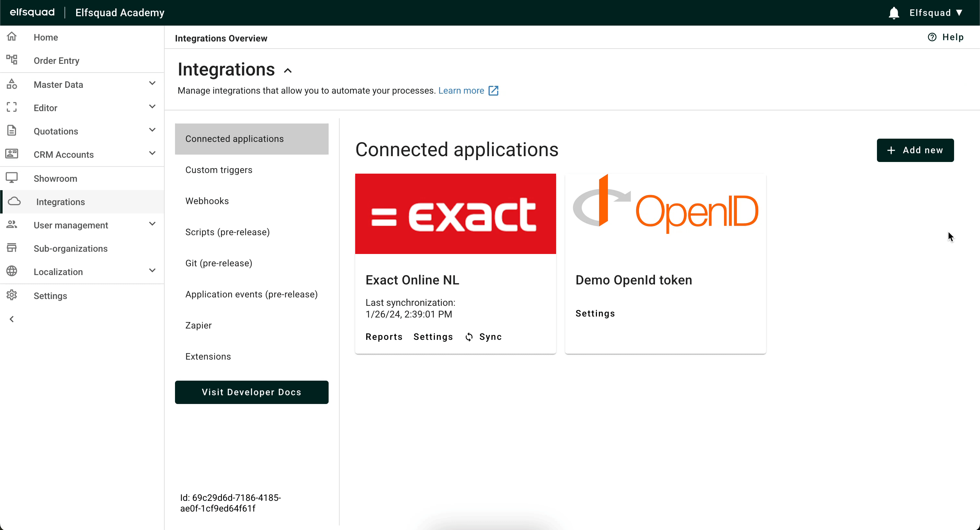The image size is (980, 530).
Task: Click the Order Entry icon
Action: click(x=12, y=60)
